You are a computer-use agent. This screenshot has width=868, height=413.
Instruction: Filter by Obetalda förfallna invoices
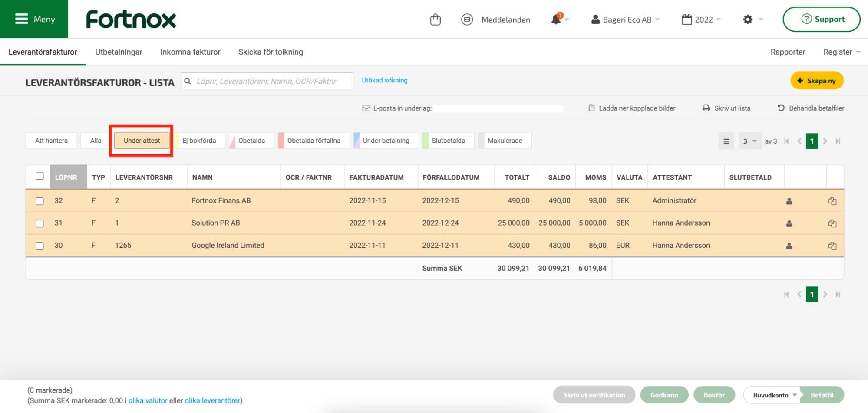pyautogui.click(x=314, y=141)
